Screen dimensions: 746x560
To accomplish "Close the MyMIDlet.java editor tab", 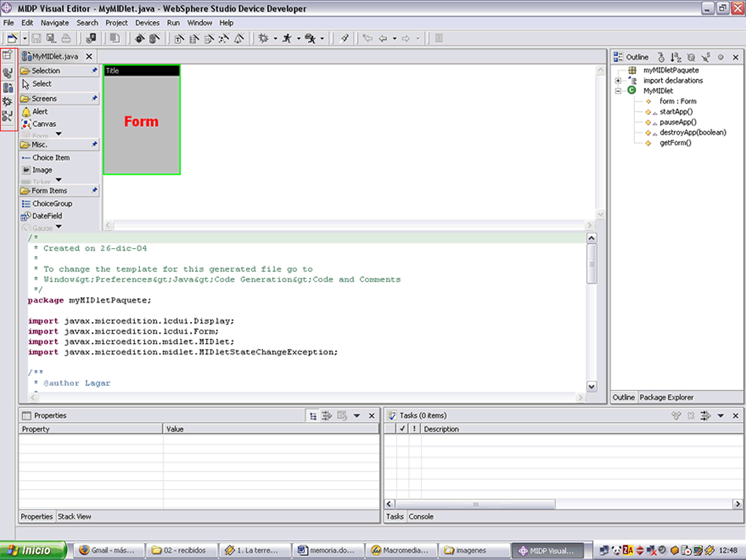I will coord(89,57).
